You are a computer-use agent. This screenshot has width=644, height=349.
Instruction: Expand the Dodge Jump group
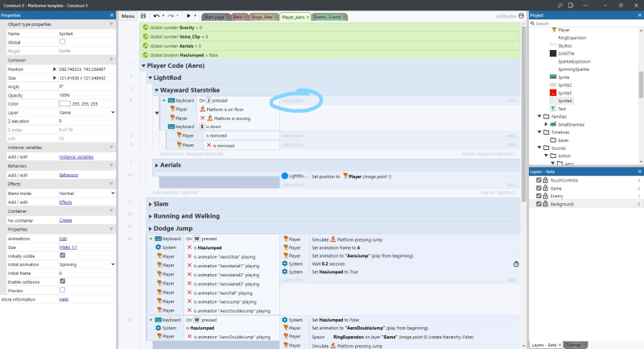[151, 229]
